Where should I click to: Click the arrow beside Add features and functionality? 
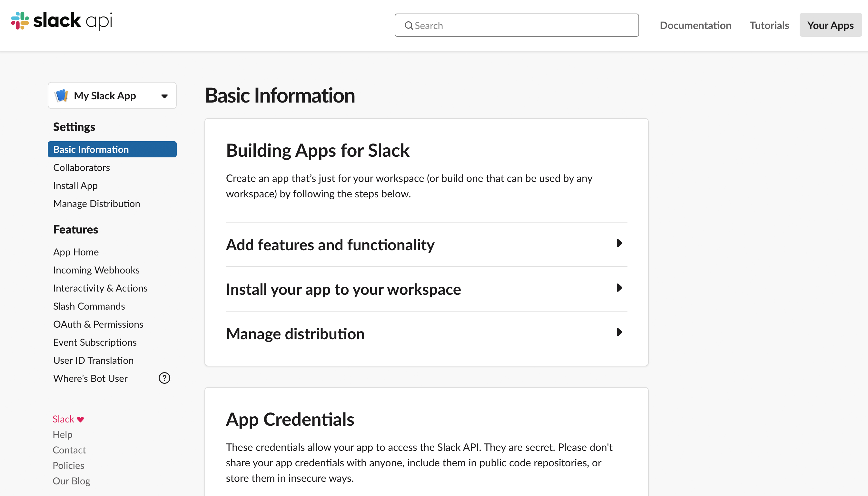(619, 243)
